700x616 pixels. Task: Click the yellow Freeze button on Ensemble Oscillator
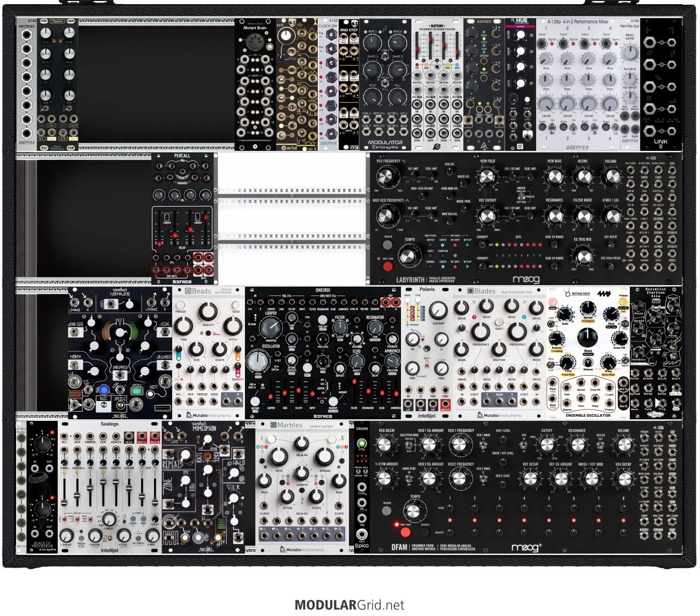(x=624, y=301)
